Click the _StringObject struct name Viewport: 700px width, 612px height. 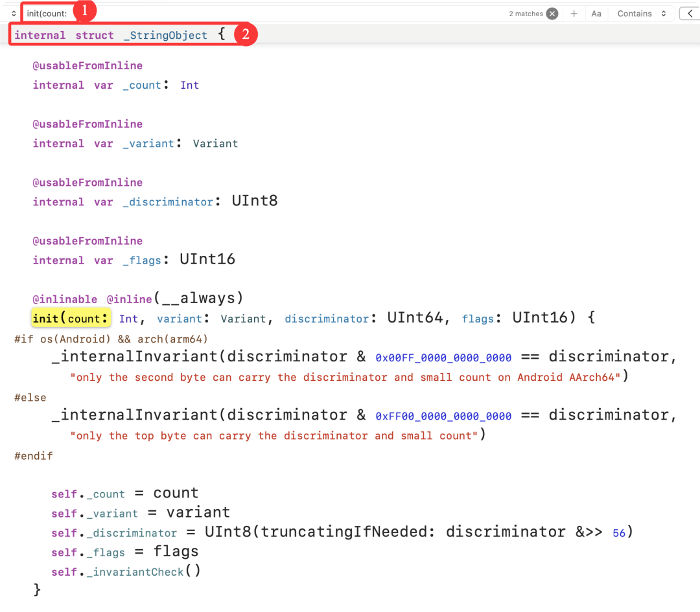pos(165,36)
